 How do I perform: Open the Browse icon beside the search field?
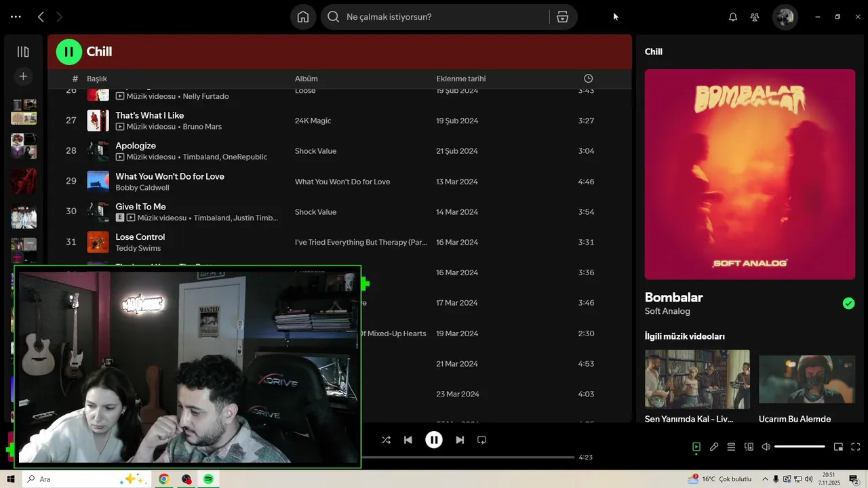point(562,17)
